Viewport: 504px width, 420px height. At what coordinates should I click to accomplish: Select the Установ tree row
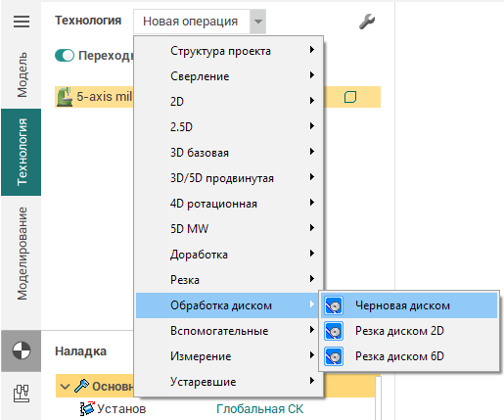[x=215, y=408]
